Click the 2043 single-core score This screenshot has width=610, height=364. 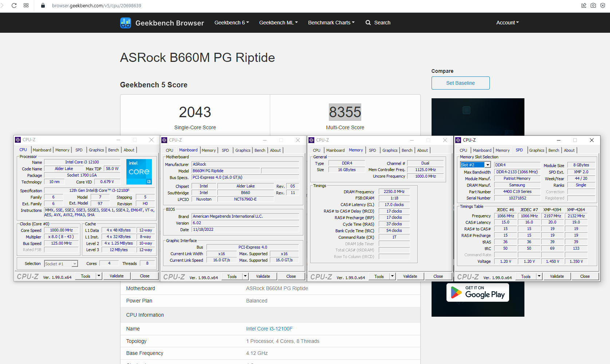pyautogui.click(x=195, y=112)
